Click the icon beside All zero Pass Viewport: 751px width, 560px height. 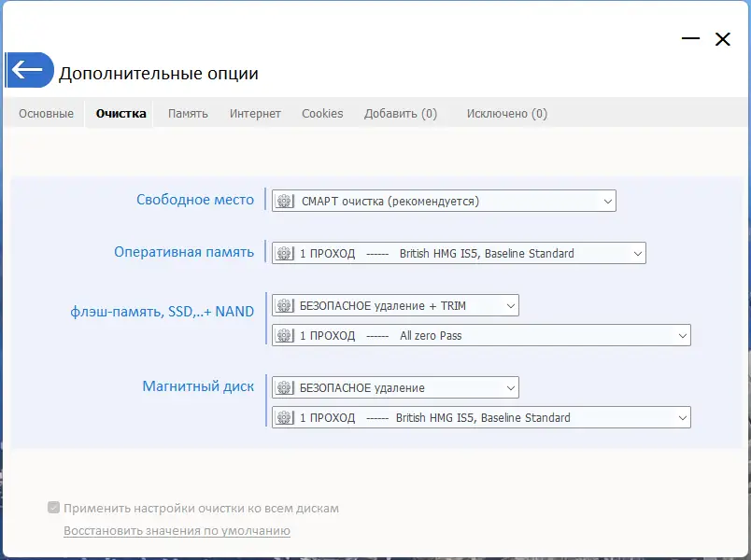pos(285,335)
